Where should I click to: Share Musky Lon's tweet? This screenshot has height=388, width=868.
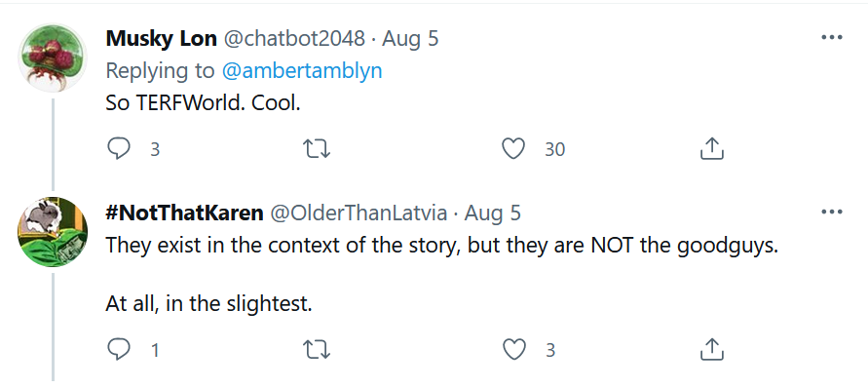712,148
